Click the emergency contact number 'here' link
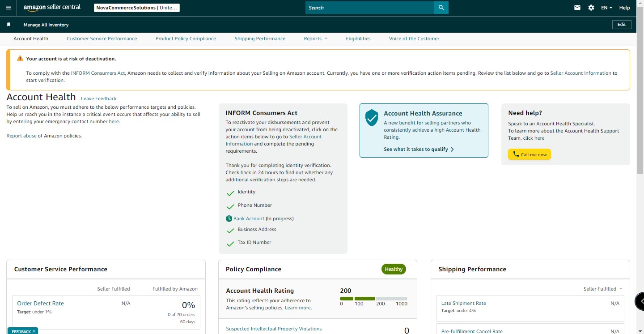The image size is (644, 334). (114, 121)
